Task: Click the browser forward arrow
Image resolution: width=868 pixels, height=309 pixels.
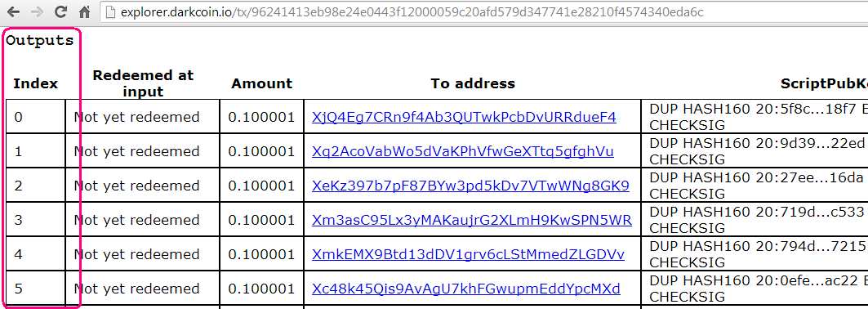Action: click(37, 11)
